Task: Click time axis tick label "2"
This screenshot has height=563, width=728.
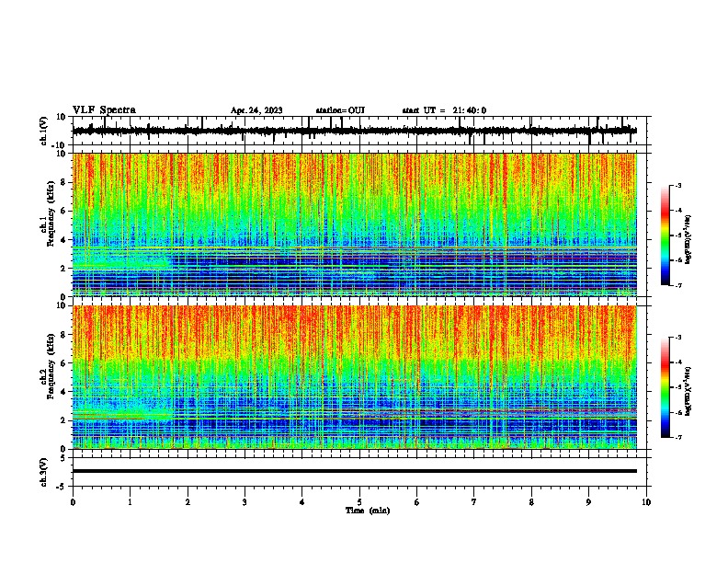Action: [x=188, y=502]
